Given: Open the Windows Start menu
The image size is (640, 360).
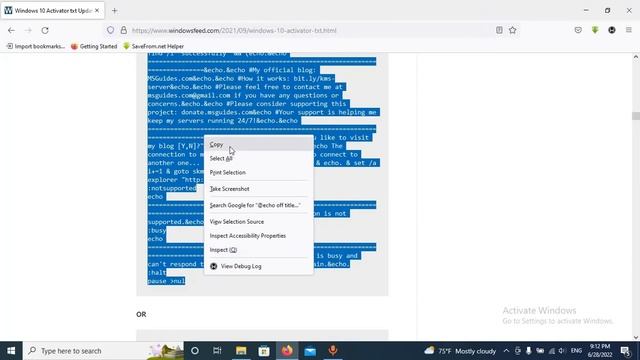Looking at the screenshot, I should pos(11,351).
